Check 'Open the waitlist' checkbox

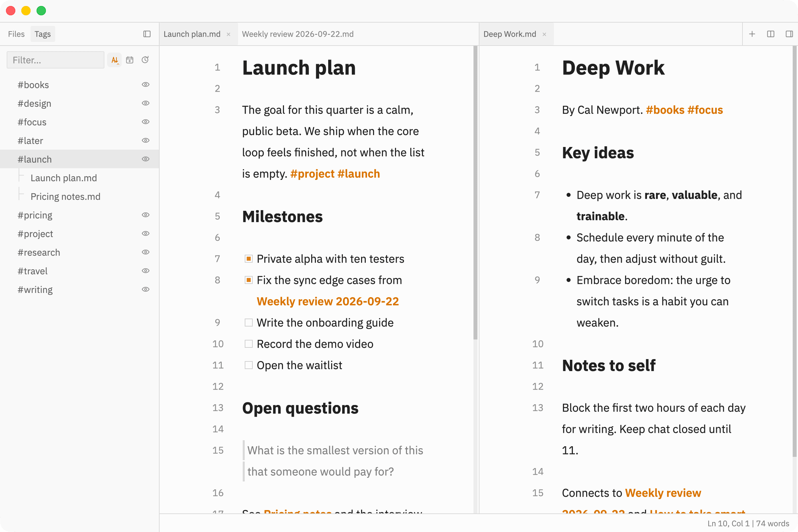point(249,365)
